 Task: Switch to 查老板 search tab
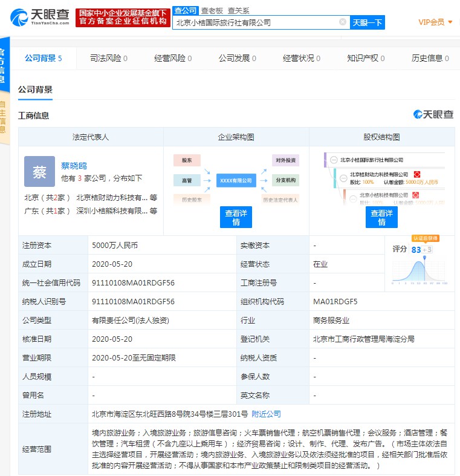(212, 11)
